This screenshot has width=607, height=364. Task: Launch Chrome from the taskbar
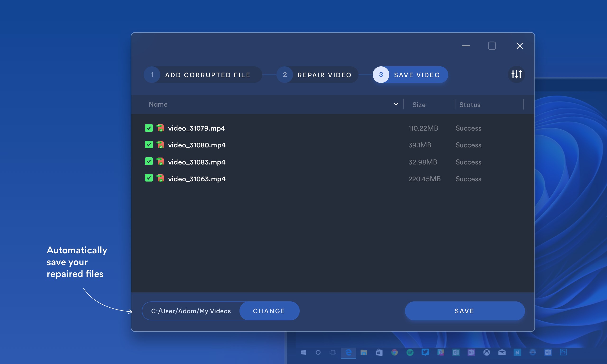coord(394,352)
